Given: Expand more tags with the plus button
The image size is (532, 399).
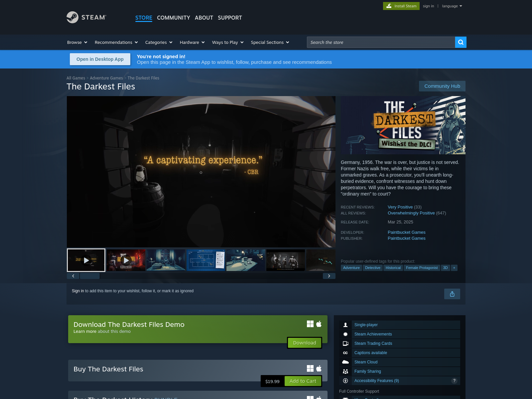Looking at the screenshot, I should coord(454,268).
